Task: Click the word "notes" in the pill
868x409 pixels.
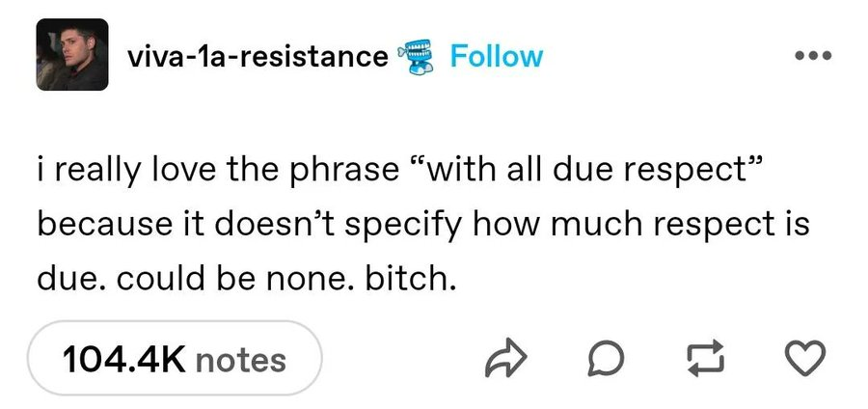Action: (x=241, y=361)
